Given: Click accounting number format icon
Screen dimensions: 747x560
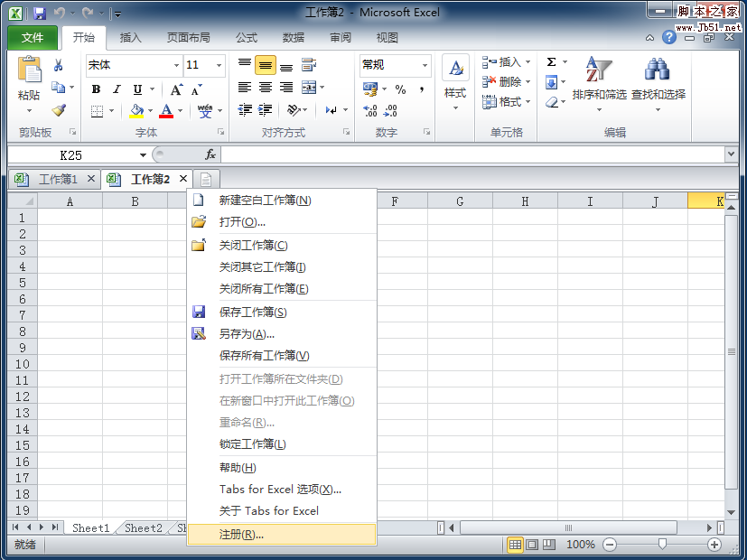Looking at the screenshot, I should (x=370, y=89).
